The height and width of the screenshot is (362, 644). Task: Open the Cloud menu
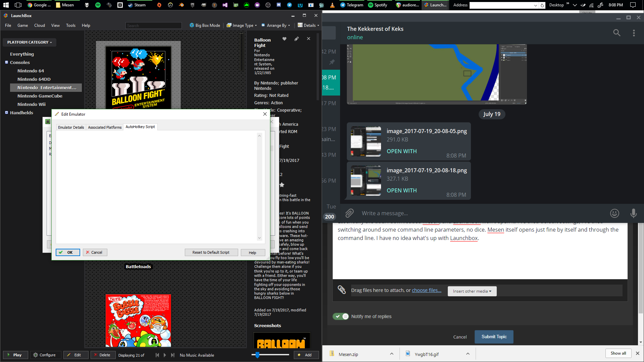tap(40, 25)
